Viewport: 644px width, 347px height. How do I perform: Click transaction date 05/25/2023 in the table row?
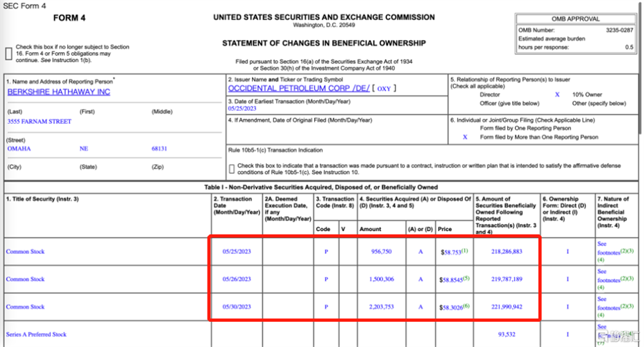[x=237, y=251]
